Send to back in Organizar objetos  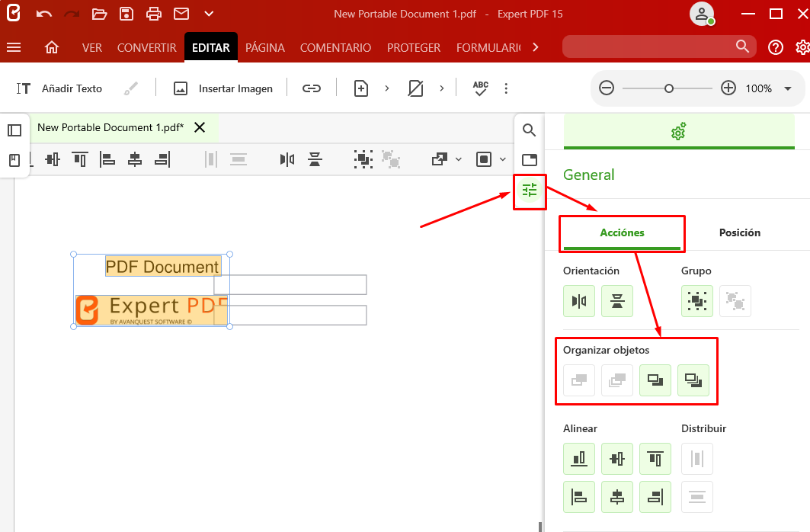tap(693, 380)
